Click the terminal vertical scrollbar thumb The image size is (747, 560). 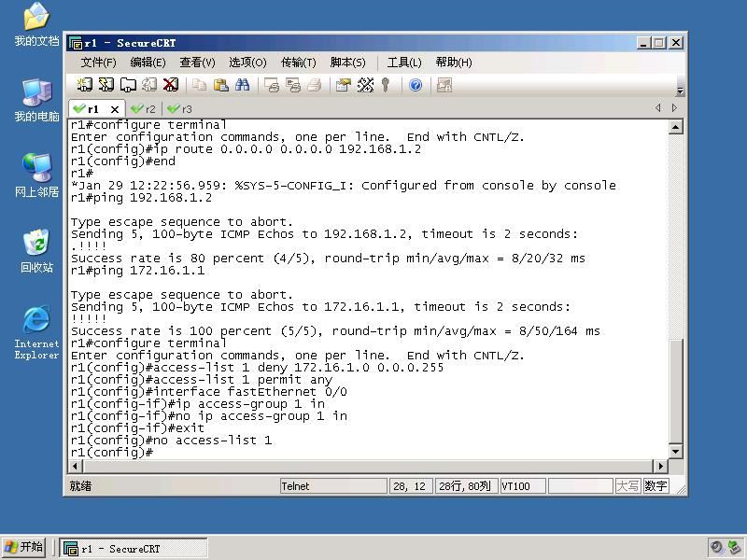[x=676, y=391]
